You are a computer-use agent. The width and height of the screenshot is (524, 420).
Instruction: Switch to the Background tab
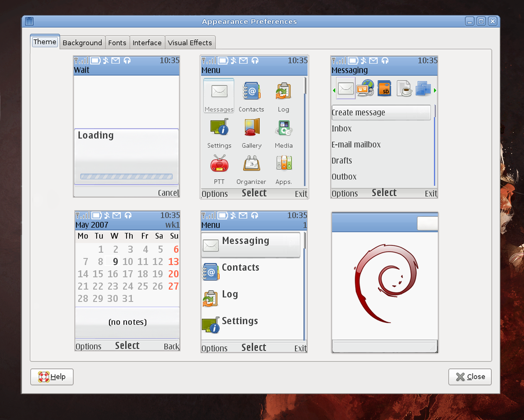pyautogui.click(x=82, y=42)
